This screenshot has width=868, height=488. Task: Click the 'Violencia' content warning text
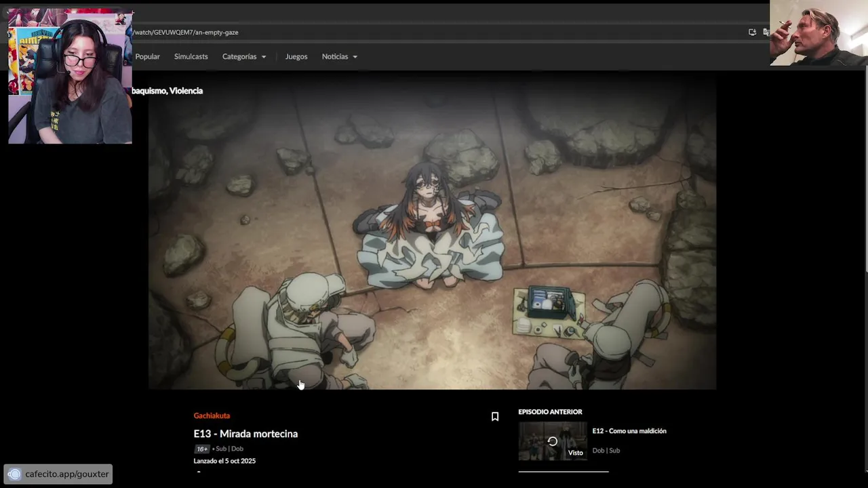tap(186, 91)
